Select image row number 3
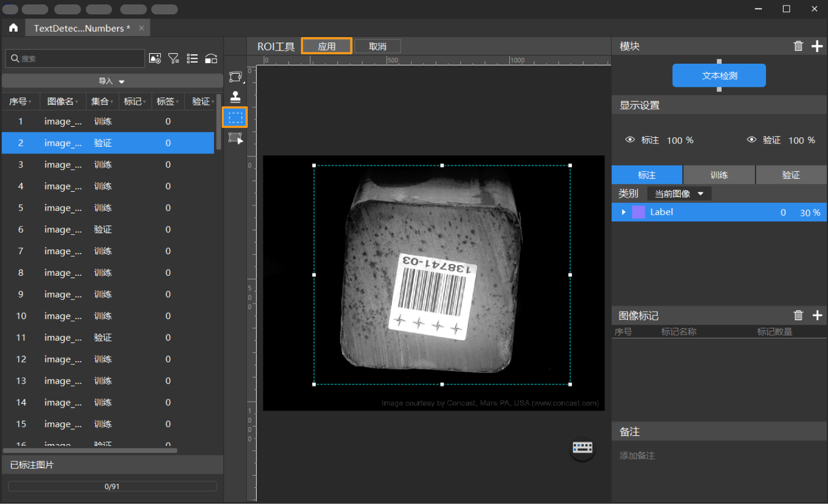Viewport: 828px width, 504px height. (108, 164)
